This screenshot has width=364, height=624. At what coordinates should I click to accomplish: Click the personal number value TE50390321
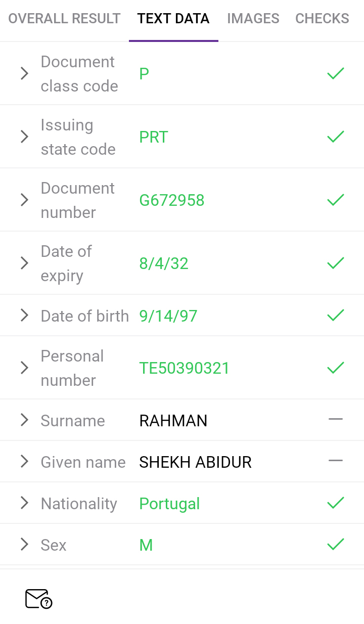(x=185, y=369)
